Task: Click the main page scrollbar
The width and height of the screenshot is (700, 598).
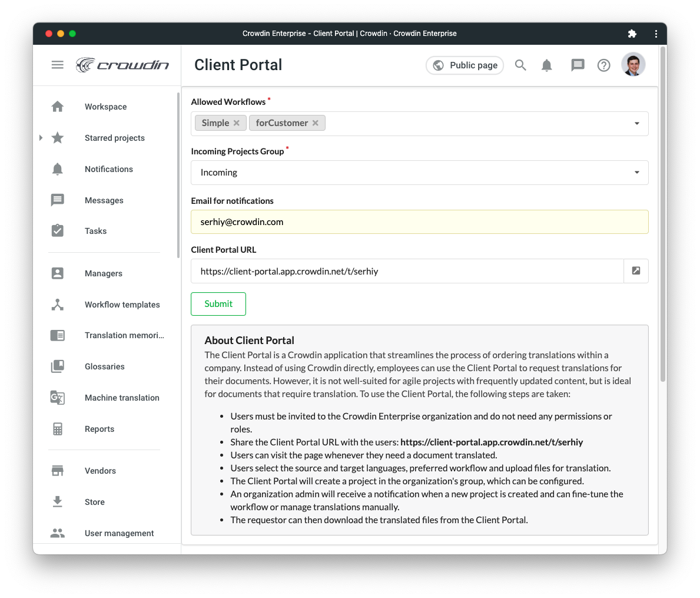Action: pos(663,213)
